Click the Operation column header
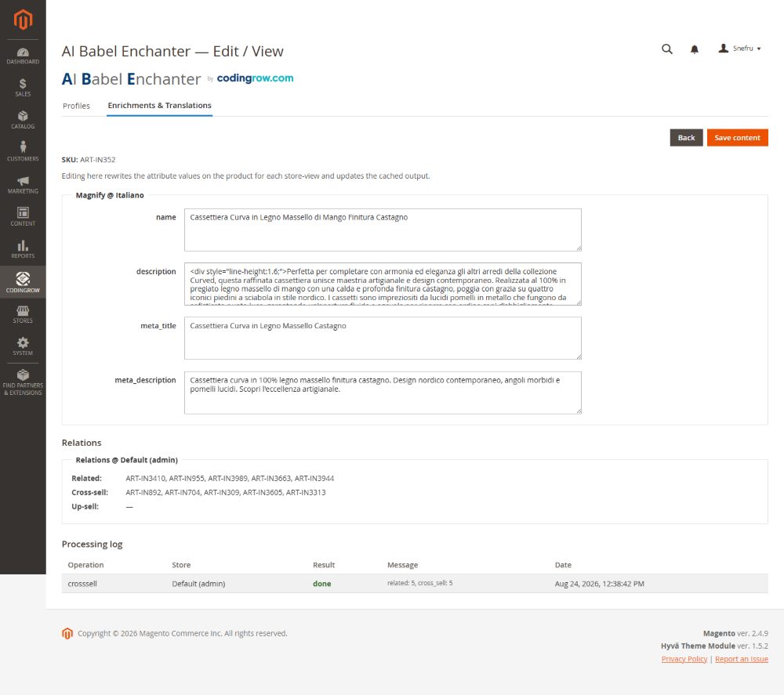 click(x=86, y=565)
